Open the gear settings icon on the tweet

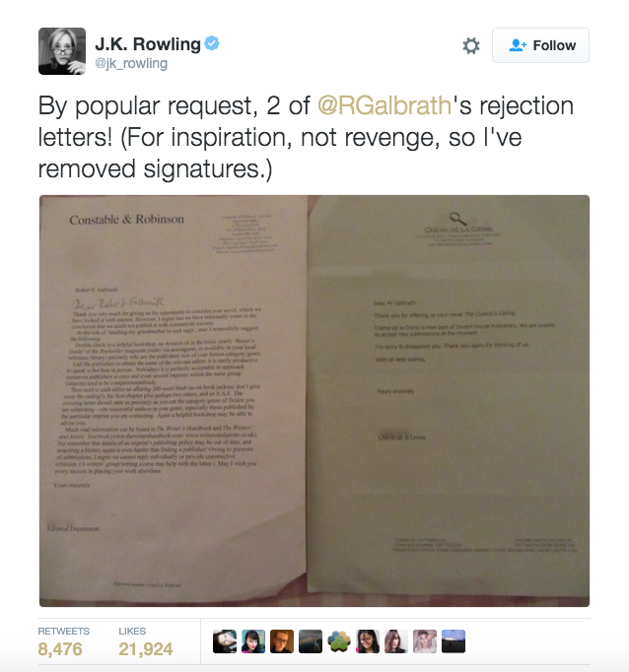point(471,45)
